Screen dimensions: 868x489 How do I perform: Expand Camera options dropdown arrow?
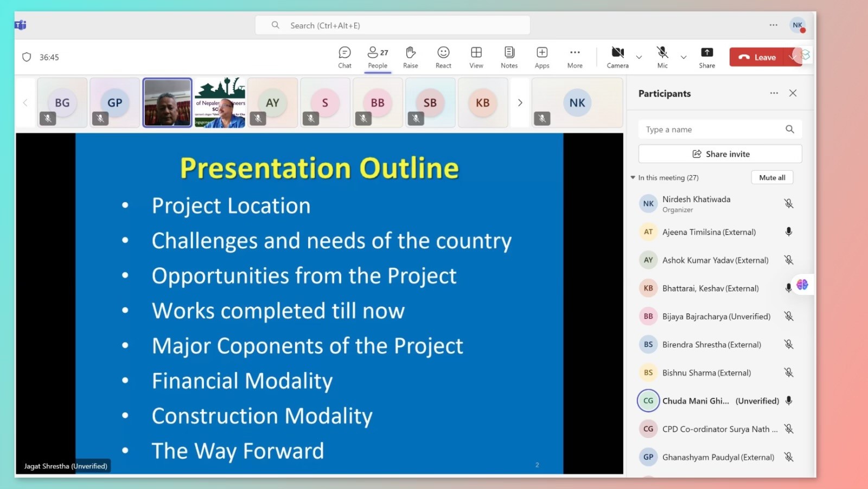coord(639,57)
